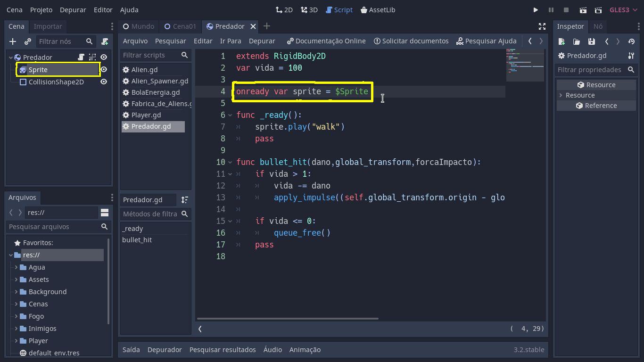Open the script attached to Predador node

click(x=81, y=58)
